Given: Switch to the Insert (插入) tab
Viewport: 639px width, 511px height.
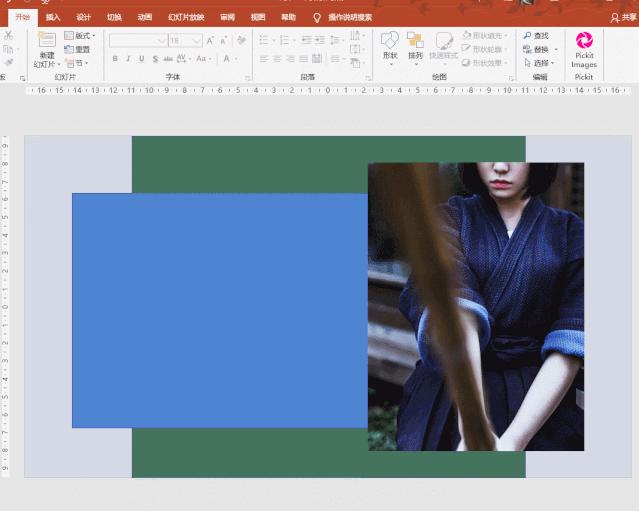Looking at the screenshot, I should [x=53, y=17].
